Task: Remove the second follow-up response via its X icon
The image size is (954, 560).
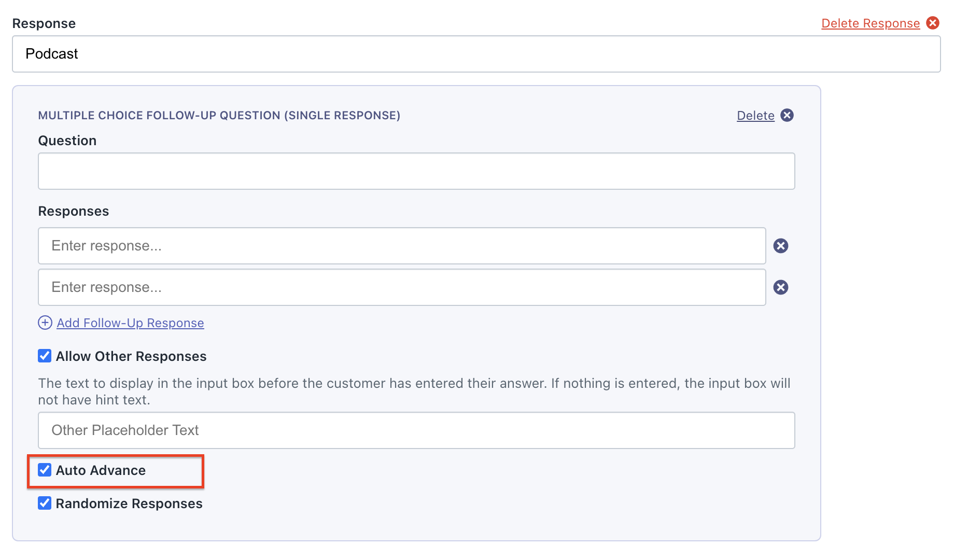Action: (781, 287)
